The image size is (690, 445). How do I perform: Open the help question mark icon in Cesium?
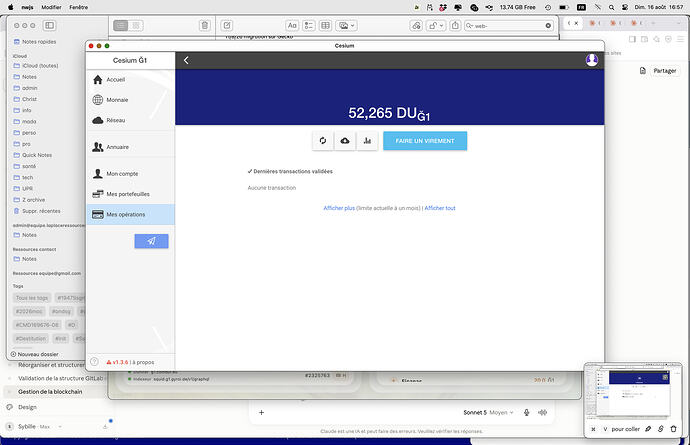(x=94, y=362)
